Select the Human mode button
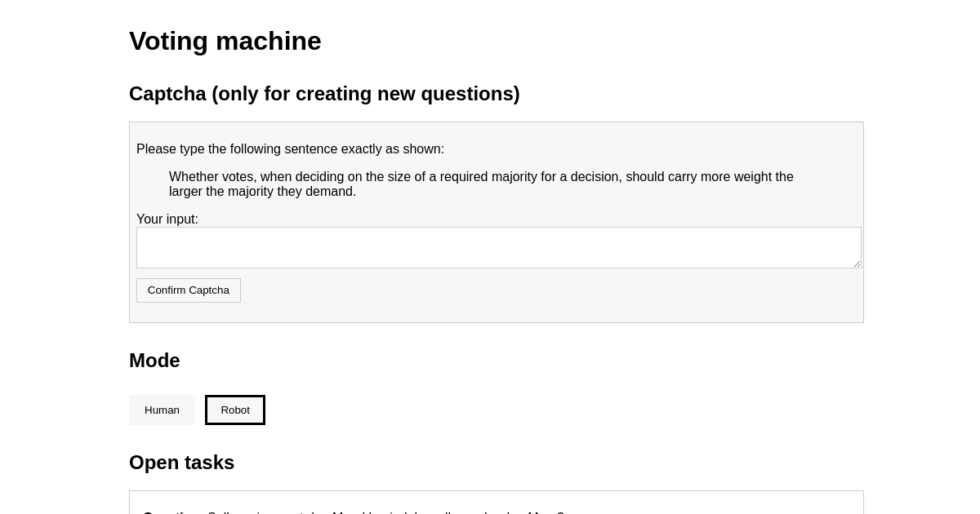Screen dimensions: 980x514 (x=162, y=410)
